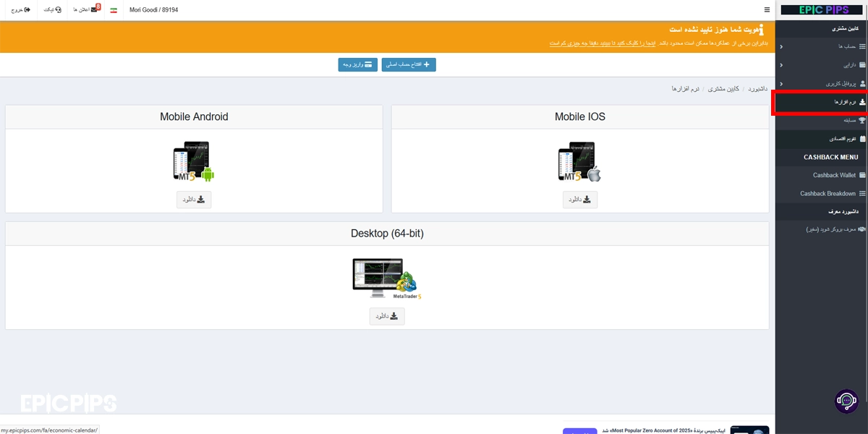Viewport: 868px width, 434px height.
Task: Click the EPIC PIPS logo in sidebar
Action: (820, 9)
